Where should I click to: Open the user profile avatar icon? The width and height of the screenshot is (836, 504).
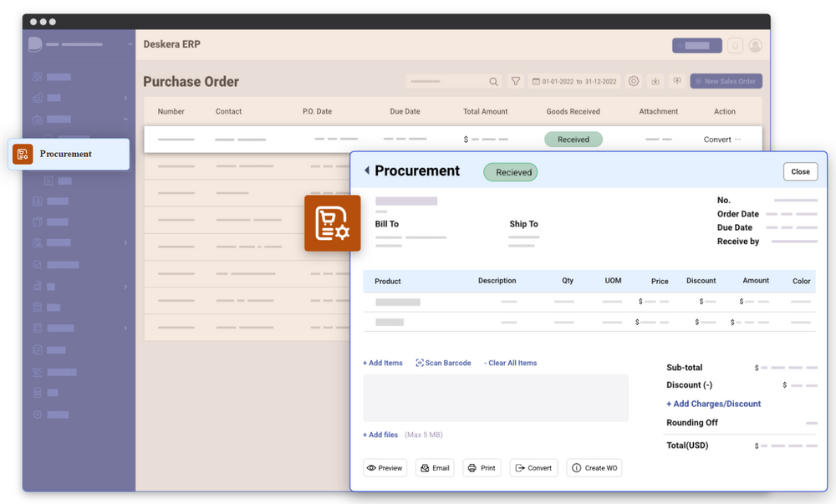coord(755,44)
